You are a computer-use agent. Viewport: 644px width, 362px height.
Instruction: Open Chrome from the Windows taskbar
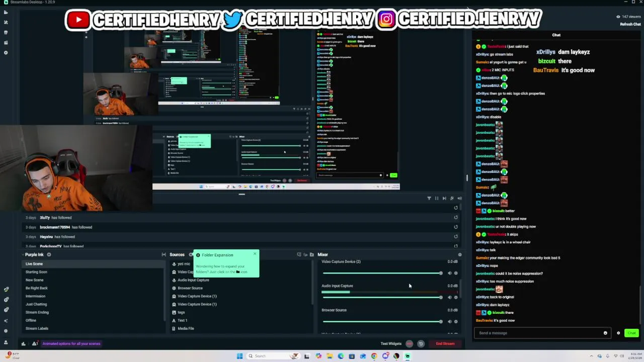374,356
